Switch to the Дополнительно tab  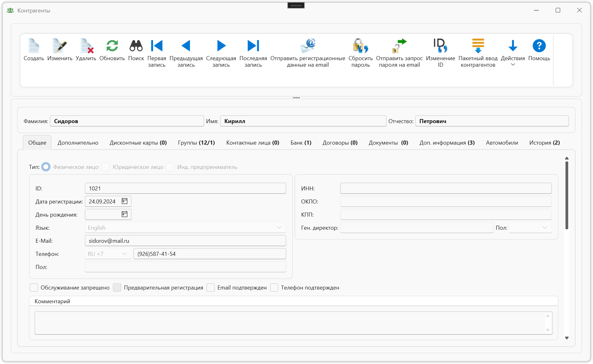(78, 142)
